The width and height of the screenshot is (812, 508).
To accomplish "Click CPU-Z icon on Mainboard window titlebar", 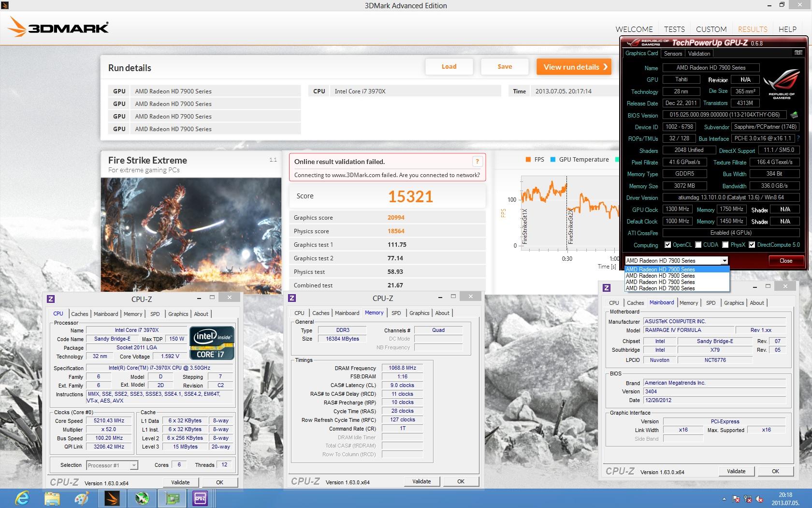I will [x=607, y=288].
